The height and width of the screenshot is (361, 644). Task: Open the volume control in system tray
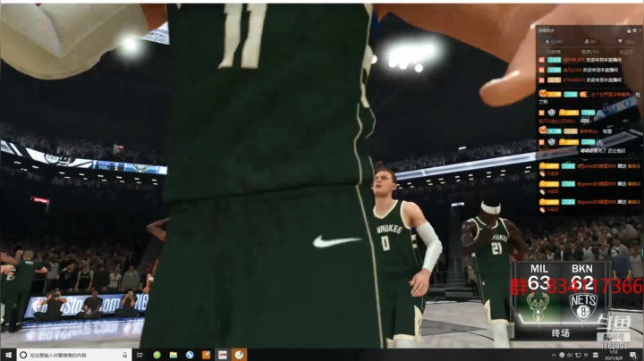tap(570, 356)
